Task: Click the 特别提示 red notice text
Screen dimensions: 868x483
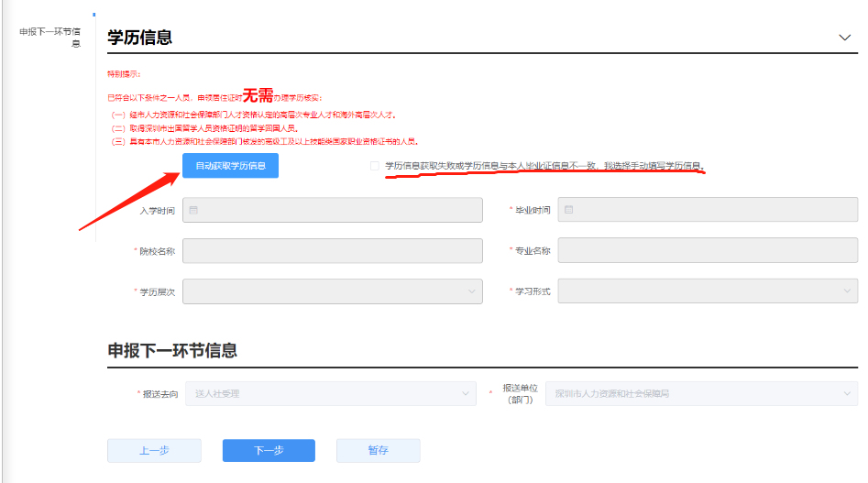Action: pyautogui.click(x=124, y=74)
